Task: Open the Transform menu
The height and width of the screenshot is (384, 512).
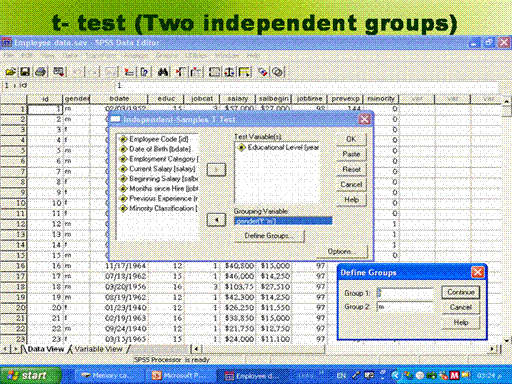Action: (x=100, y=55)
